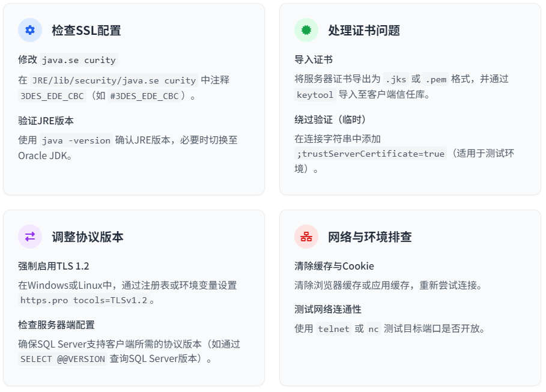Click the red network topology icon
Screen dimensions: 546x392
point(306,237)
